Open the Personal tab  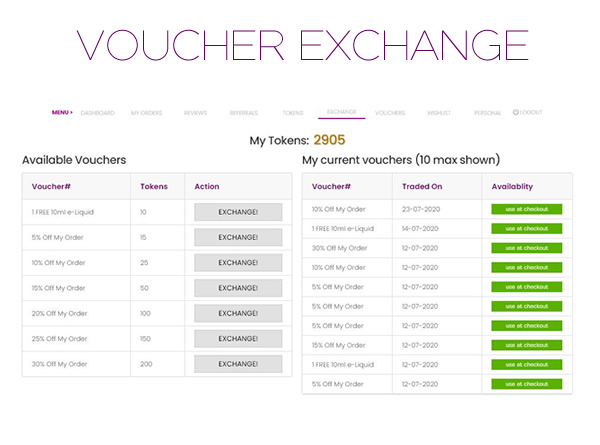[488, 113]
